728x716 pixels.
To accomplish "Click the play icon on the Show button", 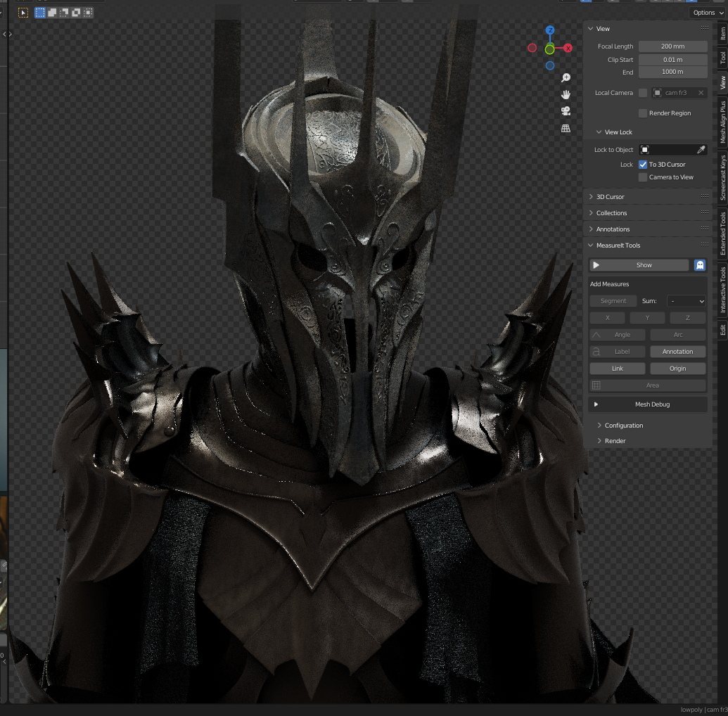I will [x=596, y=265].
